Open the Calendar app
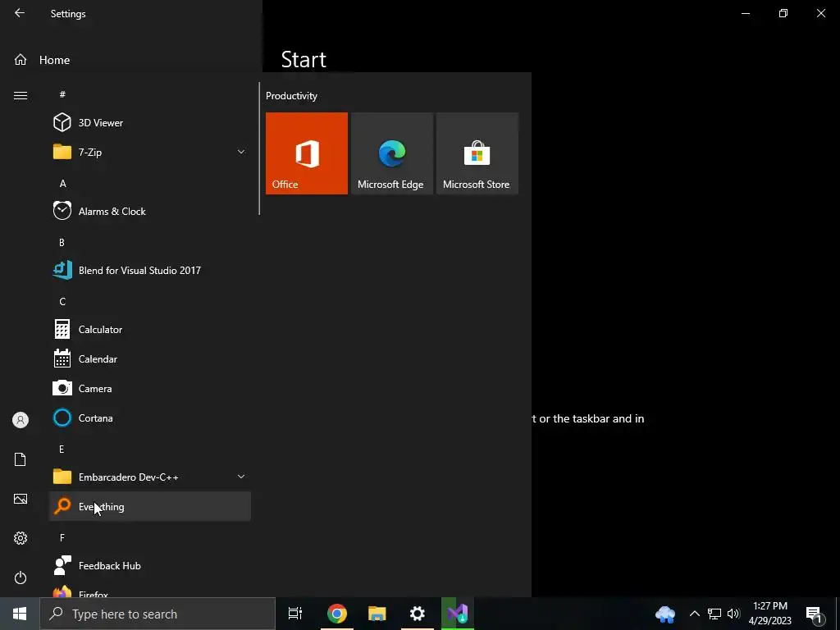Viewport: 840px width, 630px height. pyautogui.click(x=150, y=359)
